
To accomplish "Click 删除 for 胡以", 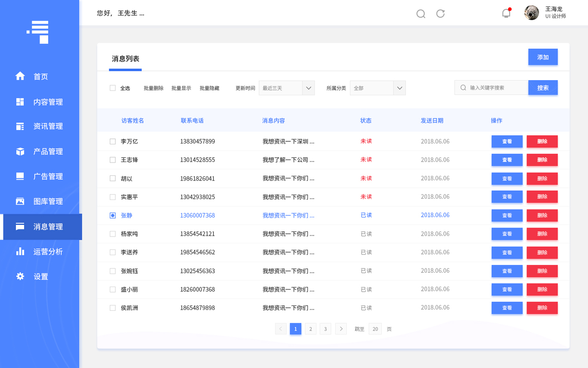I will coord(542,178).
